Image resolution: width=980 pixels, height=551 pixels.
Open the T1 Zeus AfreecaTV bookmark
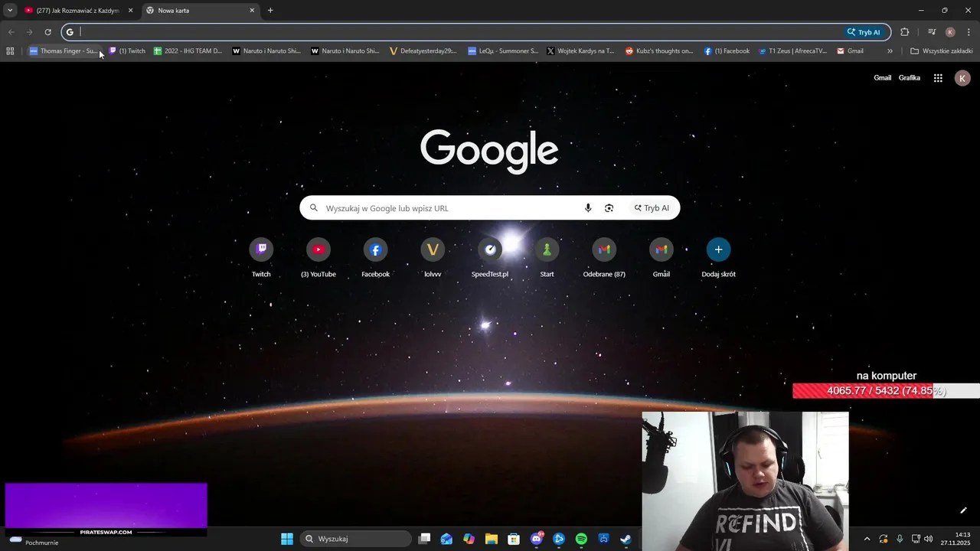(x=793, y=51)
